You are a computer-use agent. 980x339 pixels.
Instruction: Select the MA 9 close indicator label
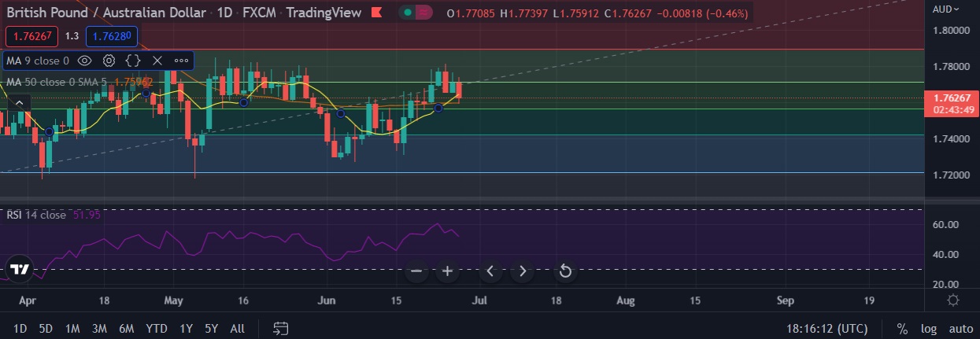coord(38,61)
